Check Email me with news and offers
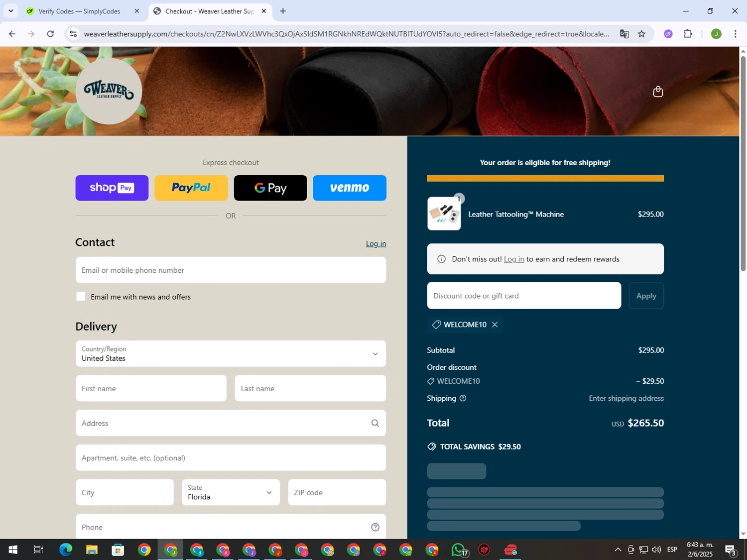The height and width of the screenshot is (560, 747). click(x=81, y=297)
